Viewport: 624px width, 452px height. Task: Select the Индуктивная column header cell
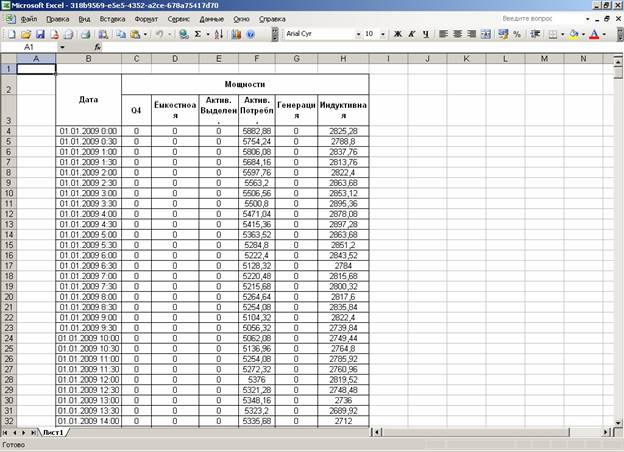click(x=343, y=110)
